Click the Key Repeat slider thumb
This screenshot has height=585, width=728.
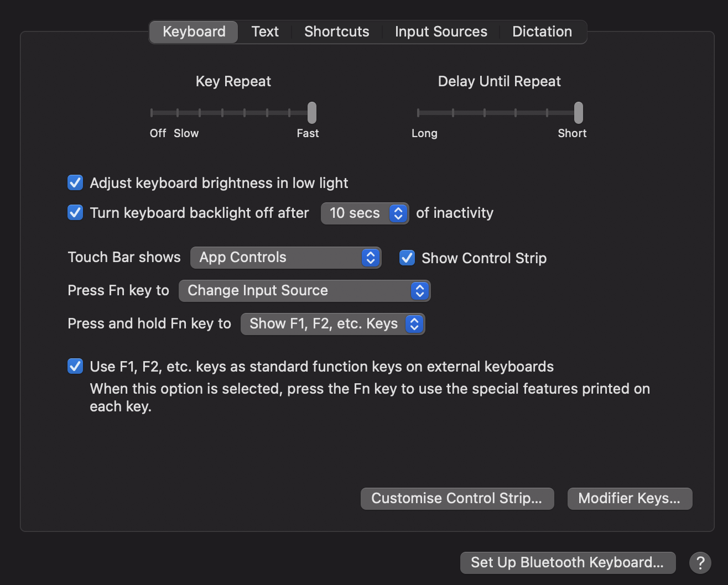point(312,112)
